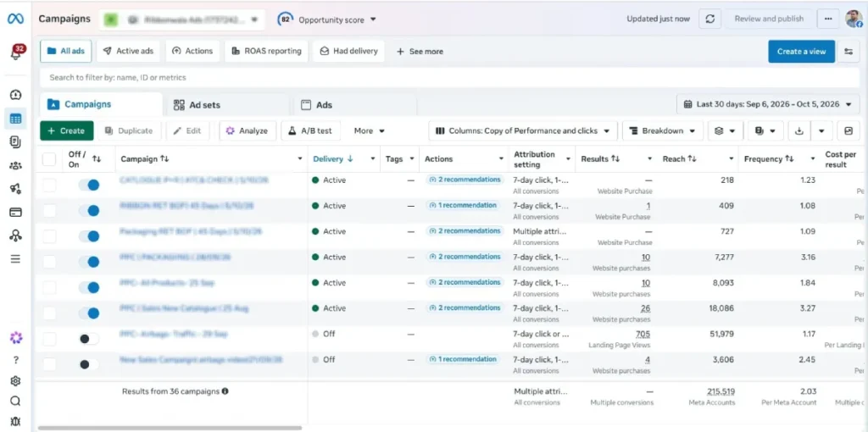The width and height of the screenshot is (868, 432).
Task: Click the 215,519 Meta Accounts reach total
Action: coord(721,391)
